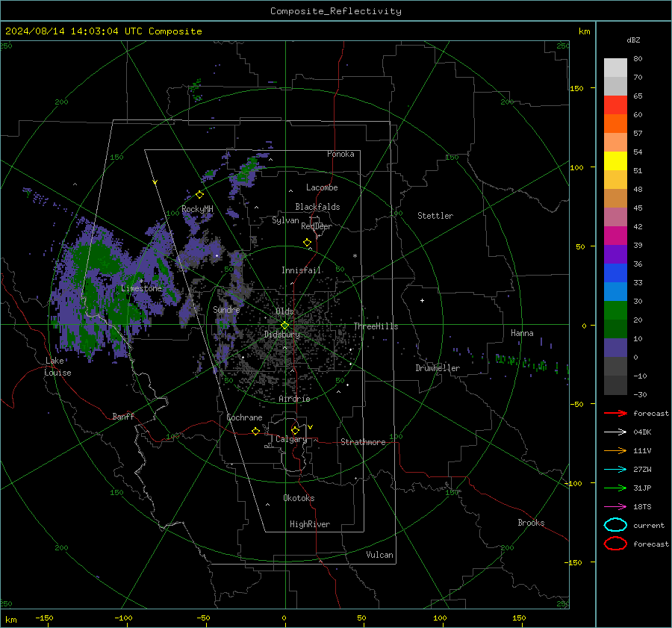The height and width of the screenshot is (628, 672).
Task: Click the Banff town label
Action: (123, 416)
